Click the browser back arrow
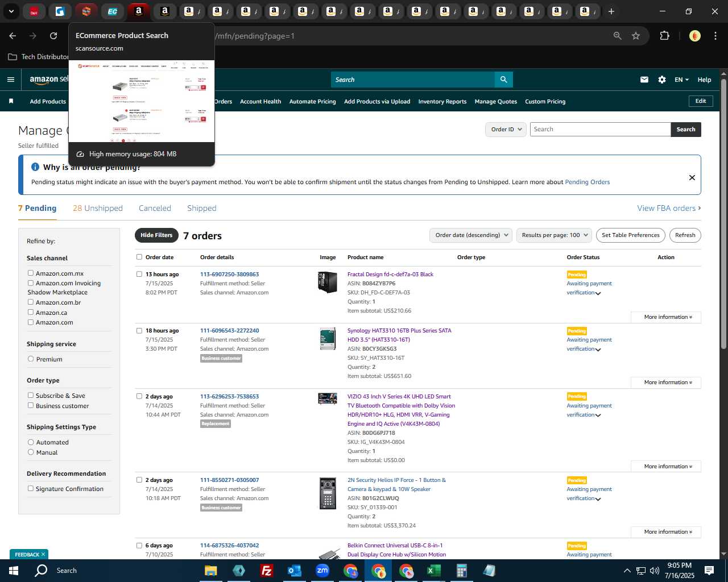The height and width of the screenshot is (582, 728). point(13,36)
